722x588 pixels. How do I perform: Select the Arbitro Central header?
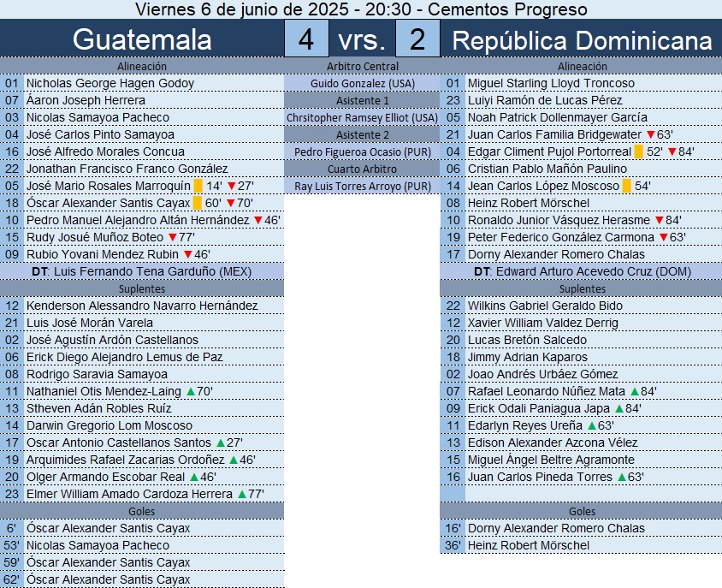point(362,66)
